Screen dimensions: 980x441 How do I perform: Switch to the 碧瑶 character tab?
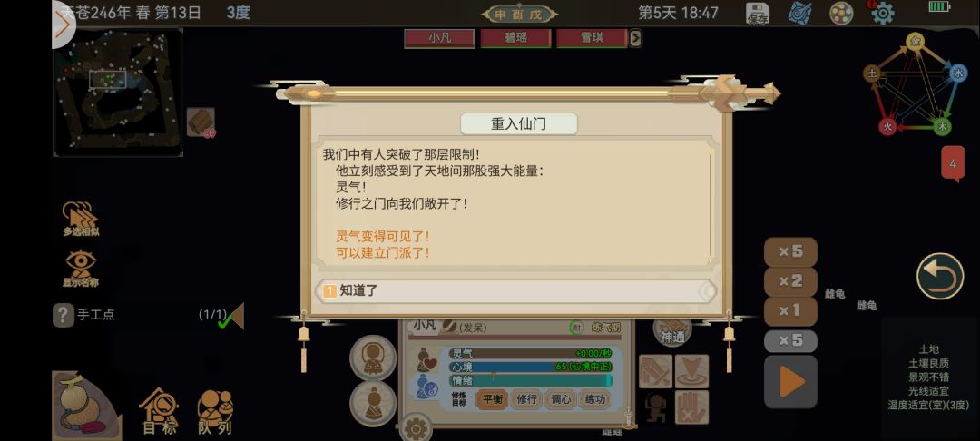pos(515,38)
